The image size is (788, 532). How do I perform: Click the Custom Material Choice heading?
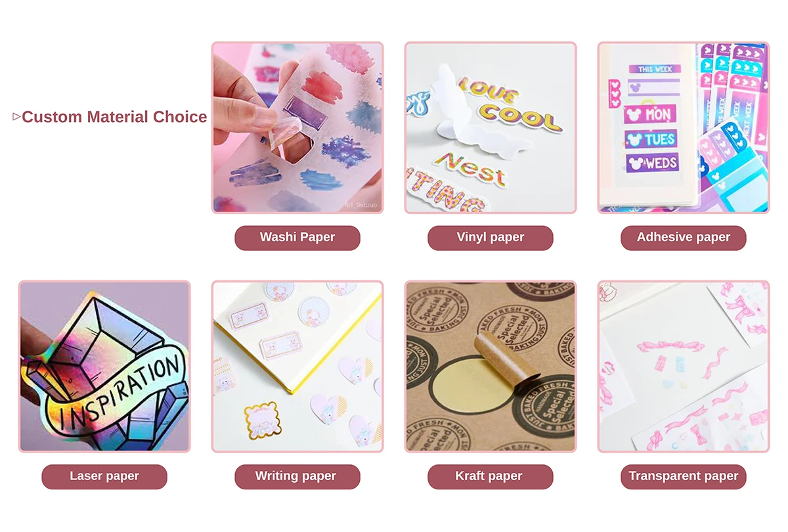click(114, 117)
